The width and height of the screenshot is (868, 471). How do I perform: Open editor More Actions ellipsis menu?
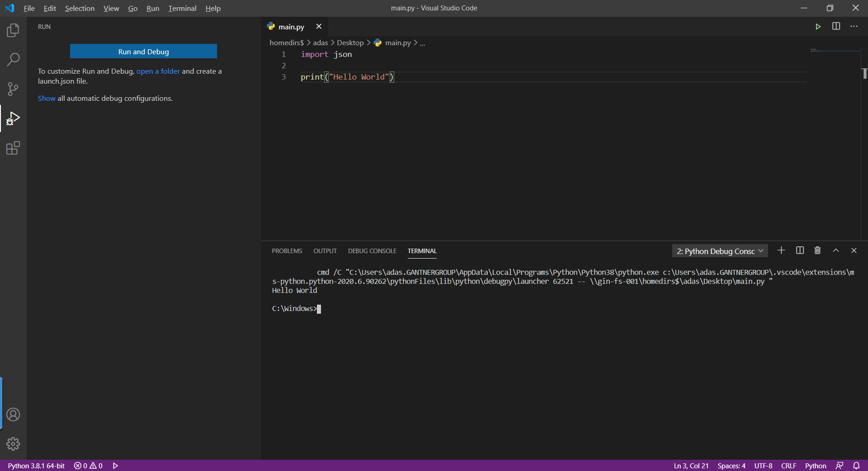point(854,27)
